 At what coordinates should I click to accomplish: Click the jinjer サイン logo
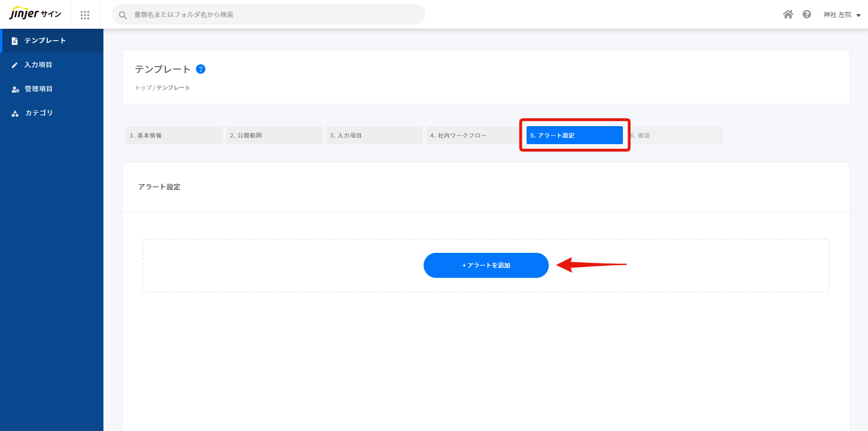[35, 14]
